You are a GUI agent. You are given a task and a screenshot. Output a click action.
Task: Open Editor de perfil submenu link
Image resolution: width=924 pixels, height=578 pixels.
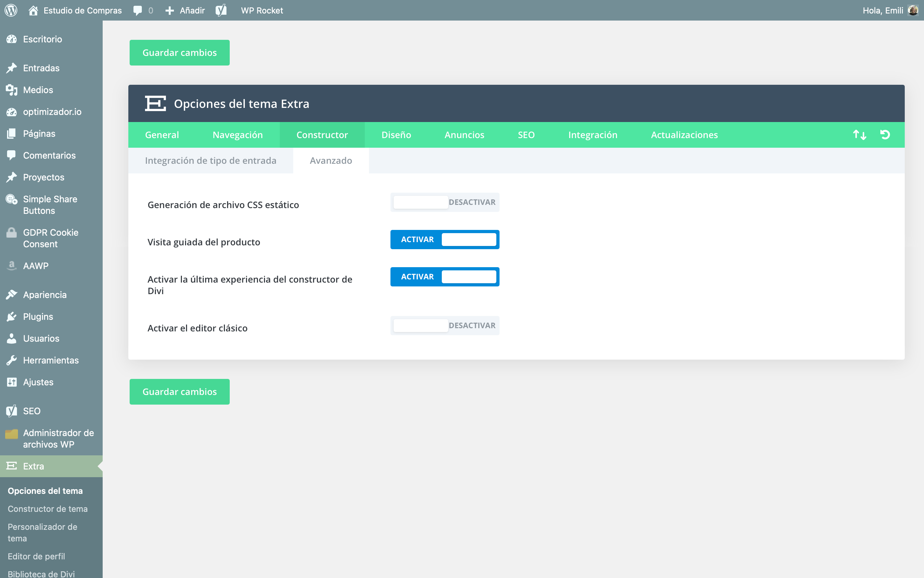pyautogui.click(x=36, y=556)
